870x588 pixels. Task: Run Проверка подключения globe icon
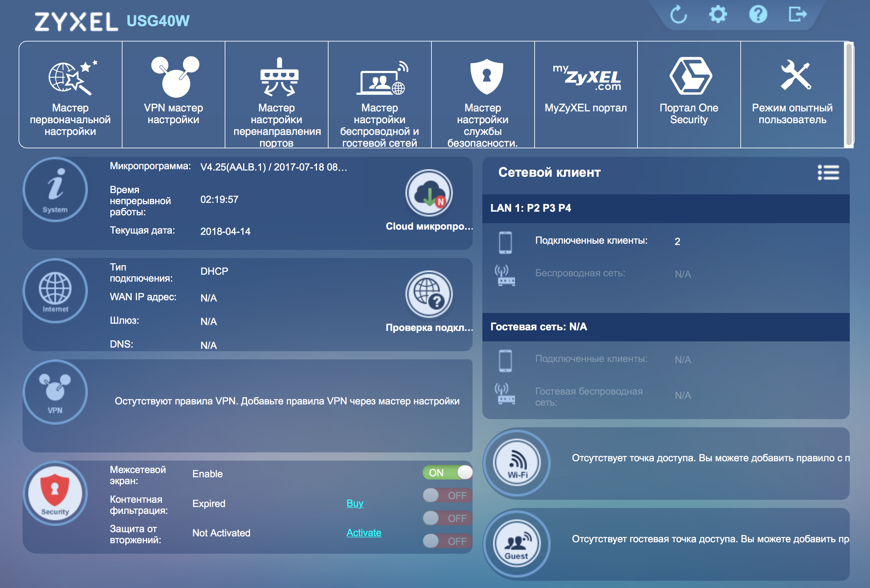click(429, 294)
